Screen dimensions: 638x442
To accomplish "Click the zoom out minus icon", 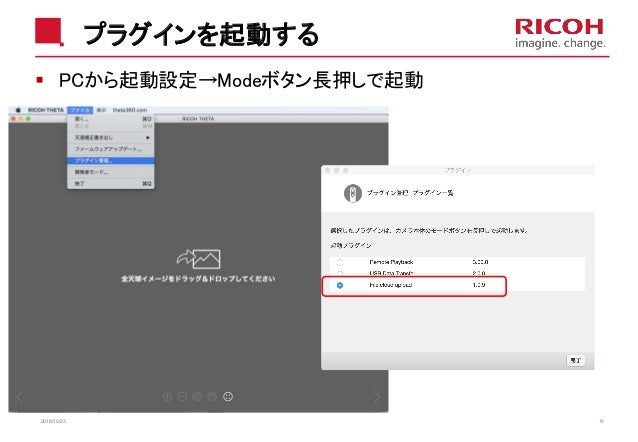I will pos(182,396).
